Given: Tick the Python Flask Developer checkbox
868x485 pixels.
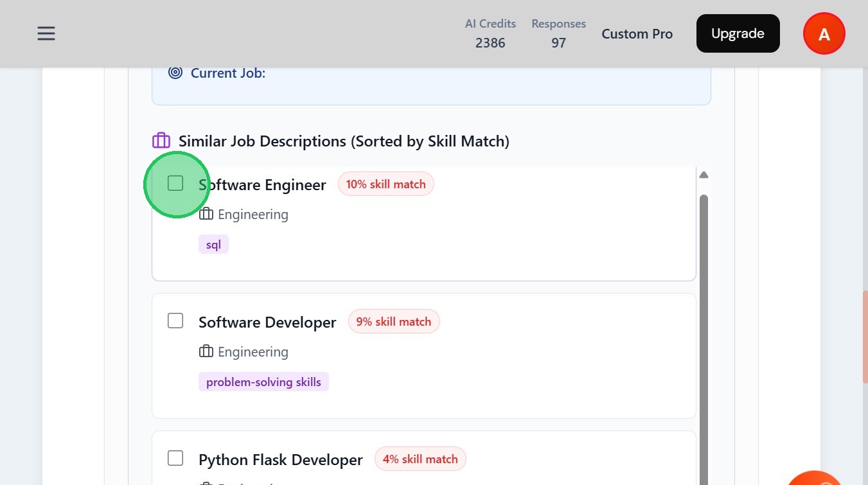Looking at the screenshot, I should pos(175,458).
